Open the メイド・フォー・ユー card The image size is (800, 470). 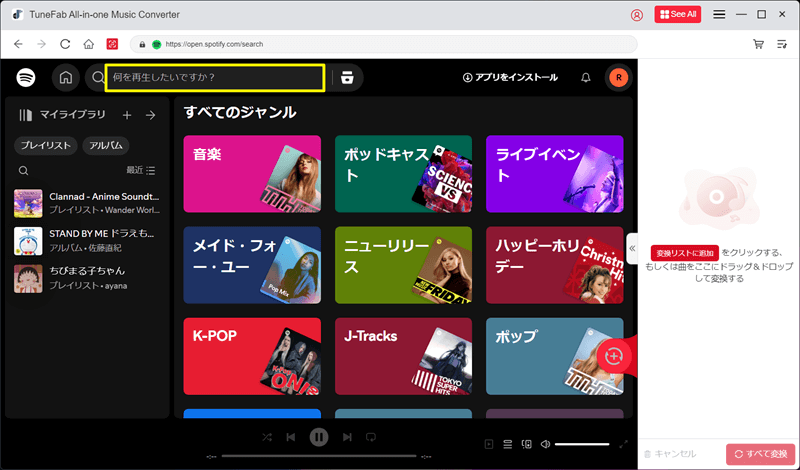(x=252, y=265)
